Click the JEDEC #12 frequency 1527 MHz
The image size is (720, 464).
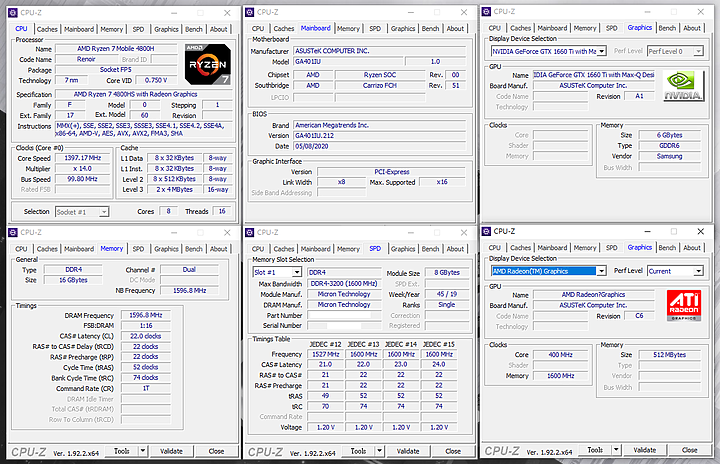click(326, 354)
